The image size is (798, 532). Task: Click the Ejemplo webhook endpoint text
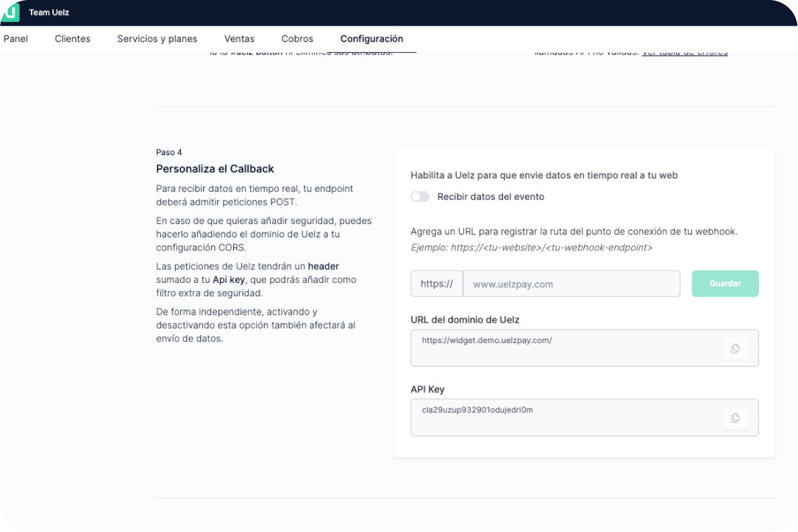(x=531, y=248)
